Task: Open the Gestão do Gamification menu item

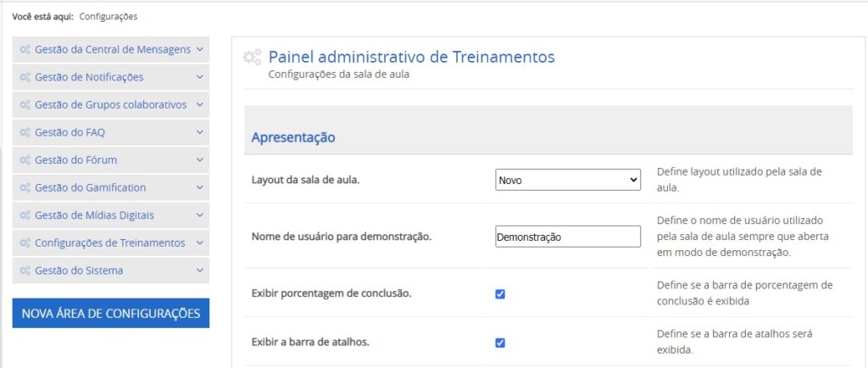Action: pyautogui.click(x=90, y=187)
